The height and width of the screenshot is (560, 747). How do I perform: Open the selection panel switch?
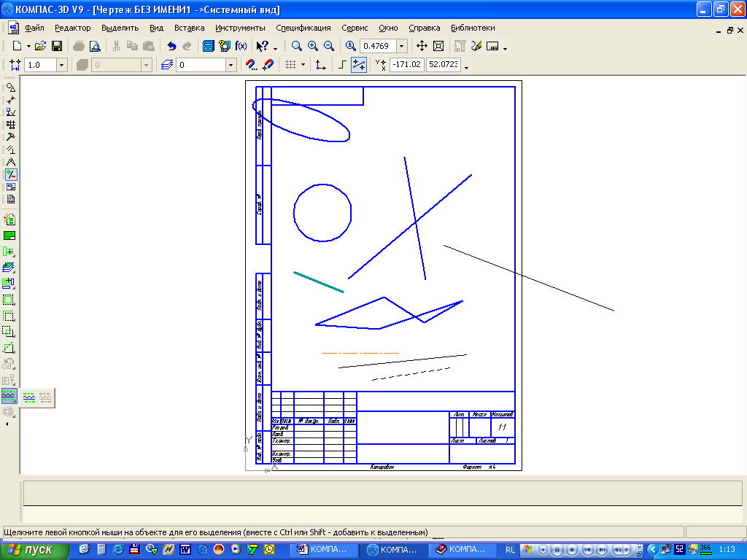(10, 174)
